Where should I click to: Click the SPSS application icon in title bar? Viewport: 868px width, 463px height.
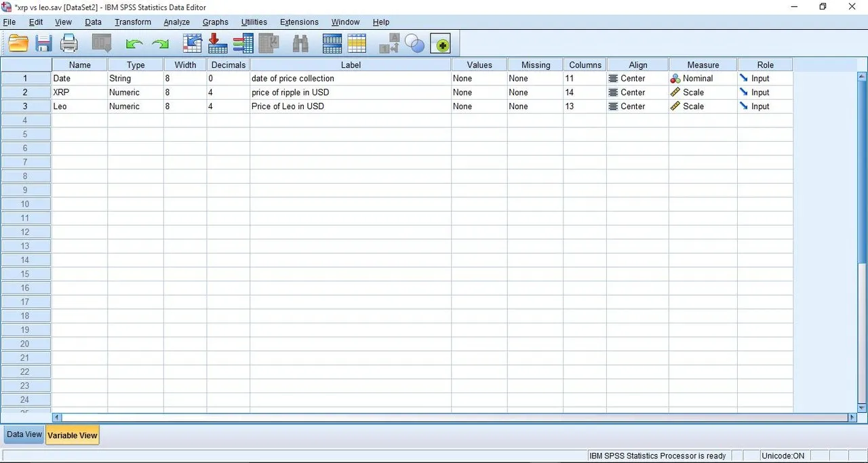click(x=7, y=7)
